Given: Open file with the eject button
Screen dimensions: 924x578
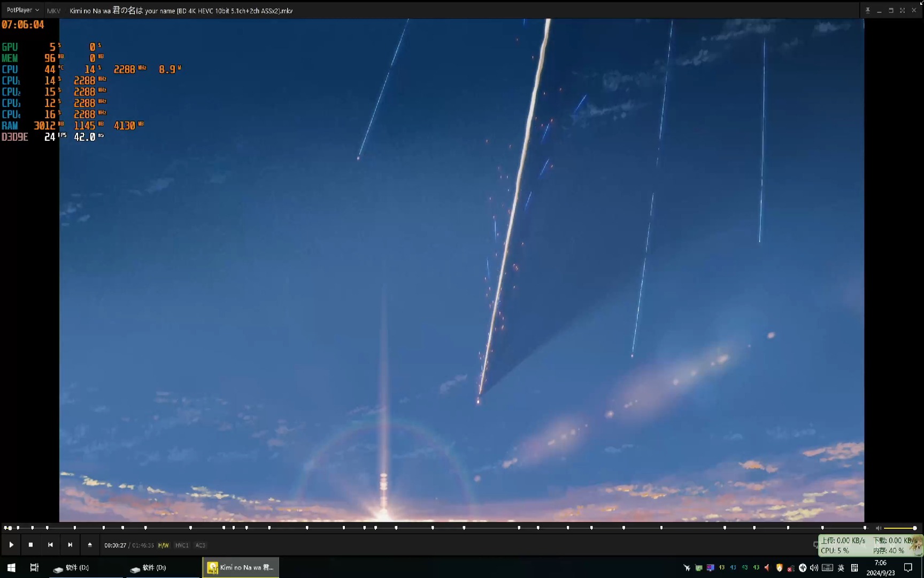Looking at the screenshot, I should 90,545.
